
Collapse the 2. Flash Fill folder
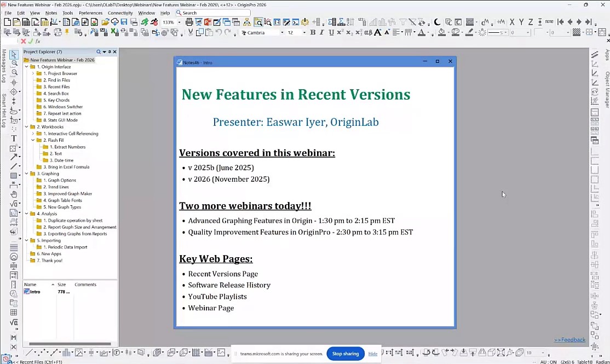tap(33, 140)
